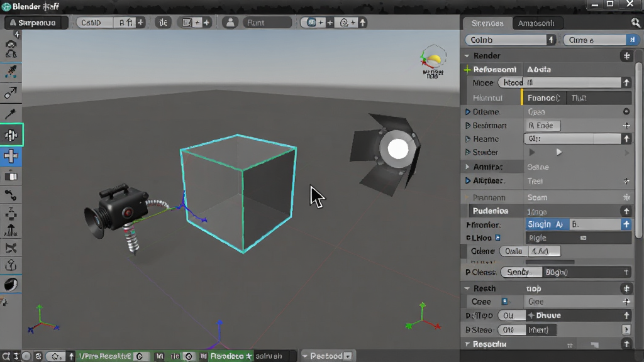Toggle the Sanby switch
Image resolution: width=644 pixels, height=362 pixels.
coord(521,272)
